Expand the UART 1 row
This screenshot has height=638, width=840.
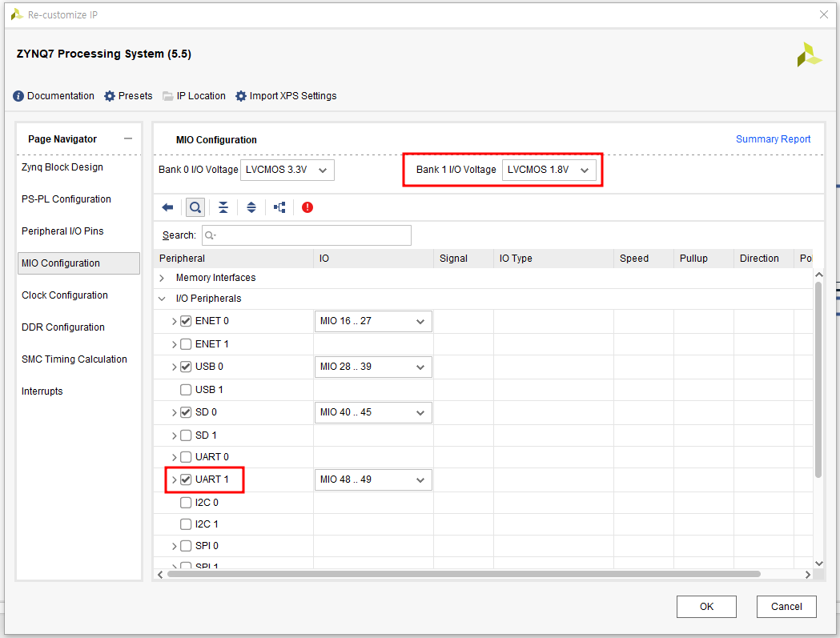(x=174, y=480)
